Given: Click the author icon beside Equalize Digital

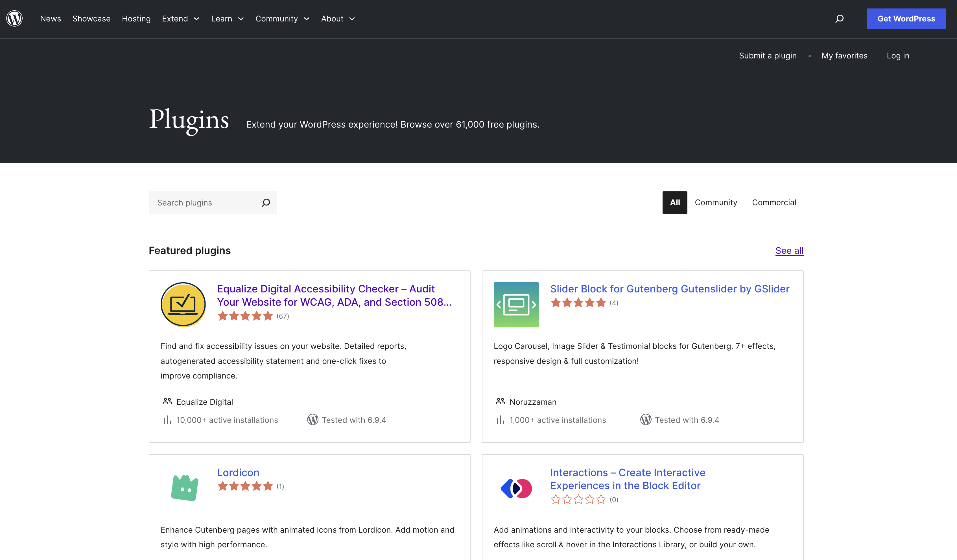Looking at the screenshot, I should pyautogui.click(x=167, y=401).
